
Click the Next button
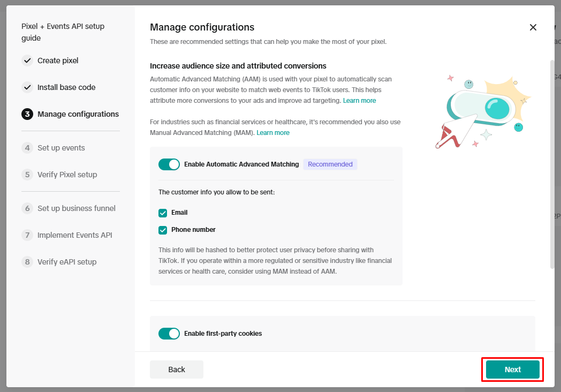click(512, 370)
